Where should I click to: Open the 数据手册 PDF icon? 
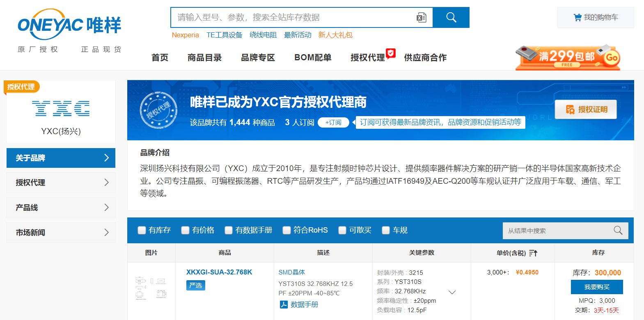coord(284,304)
